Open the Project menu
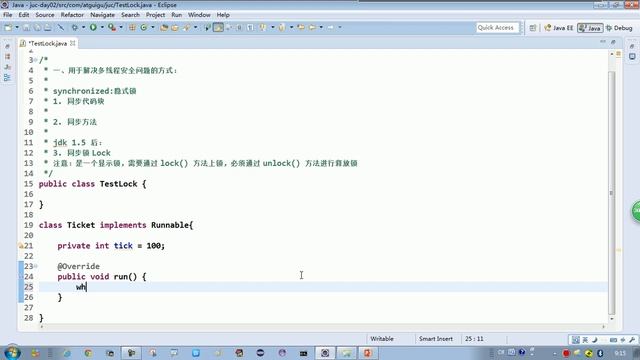 [x=156, y=15]
